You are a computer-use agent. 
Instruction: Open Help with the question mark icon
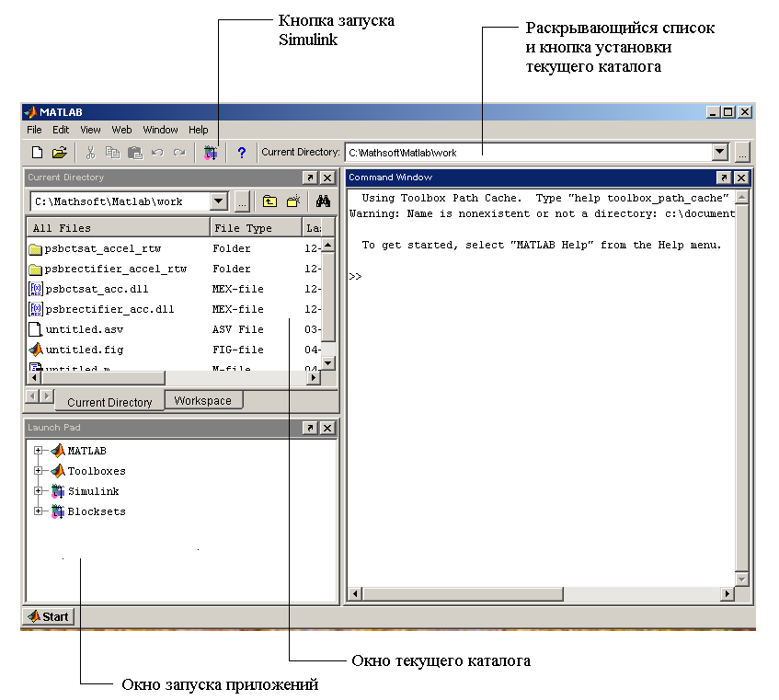tap(242, 153)
